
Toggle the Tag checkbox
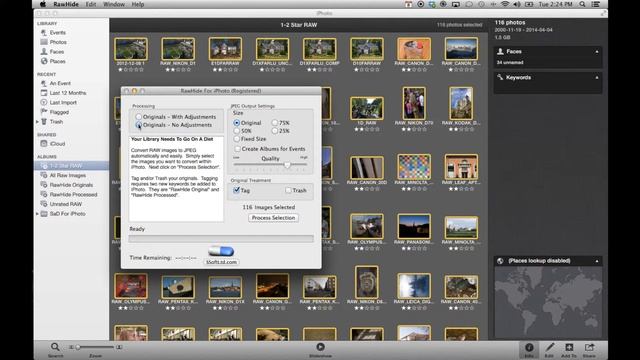click(236, 190)
